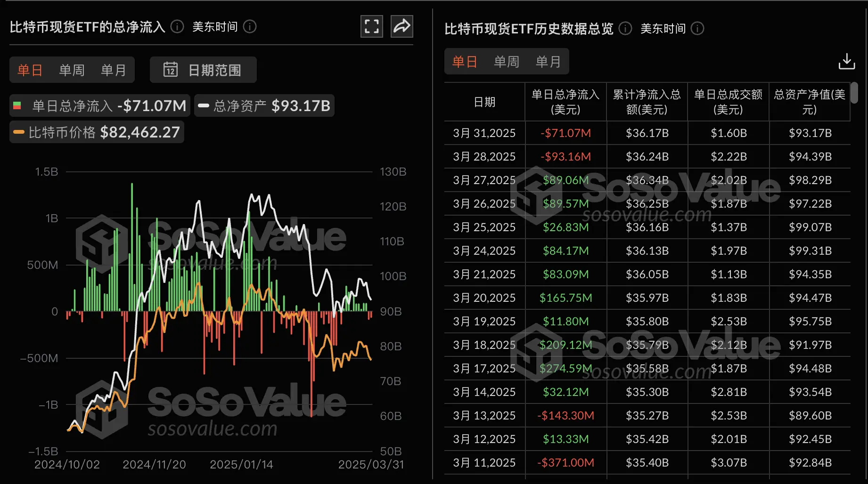The image size is (868, 484).
Task: Click the info icon beside 比特币现货ETF历史数据总览
Action: (625, 29)
